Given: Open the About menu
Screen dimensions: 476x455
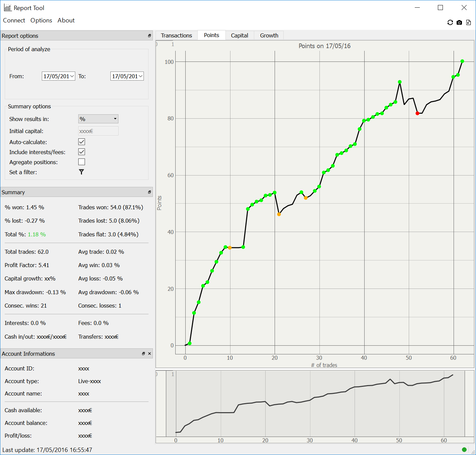Looking at the screenshot, I should click(66, 20).
